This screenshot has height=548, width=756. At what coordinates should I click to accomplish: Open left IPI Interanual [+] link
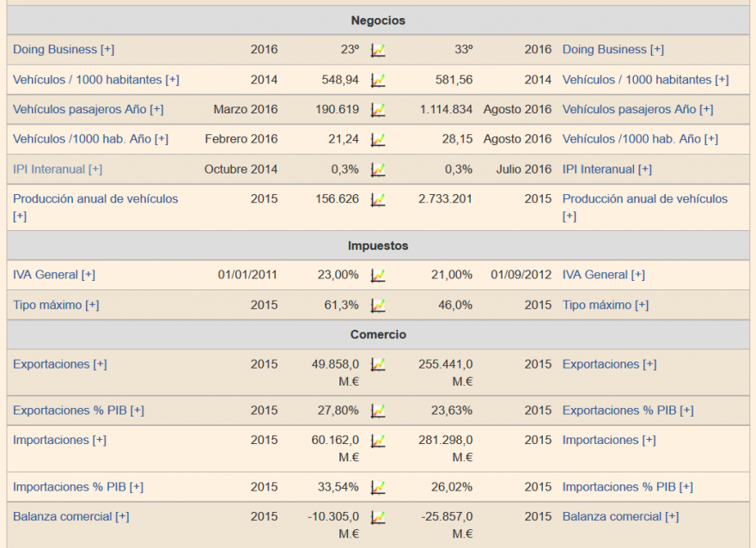pos(58,169)
